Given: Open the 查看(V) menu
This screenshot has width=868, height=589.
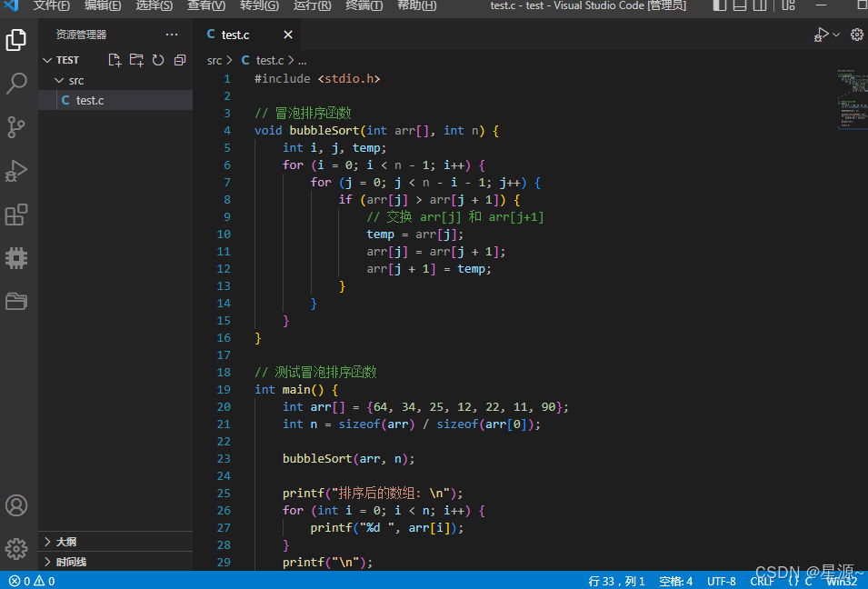Looking at the screenshot, I should 206,5.
